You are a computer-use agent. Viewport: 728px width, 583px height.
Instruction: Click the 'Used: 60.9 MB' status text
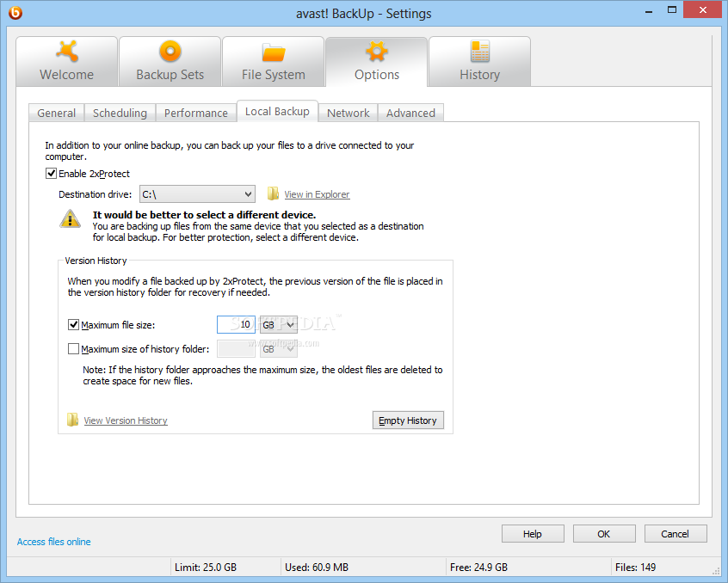click(317, 568)
